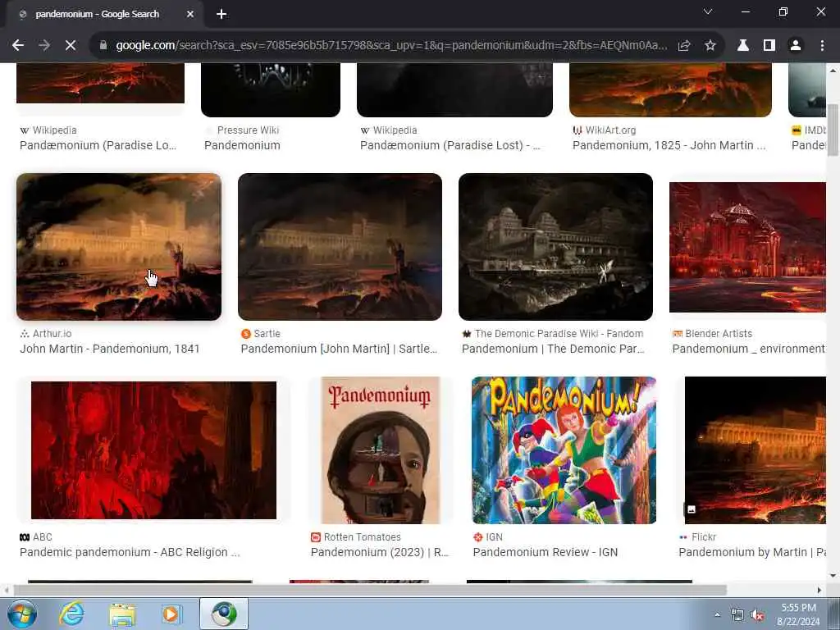The width and height of the screenshot is (840, 630).
Task: Bookmark this page with the star icon
Action: [x=710, y=46]
